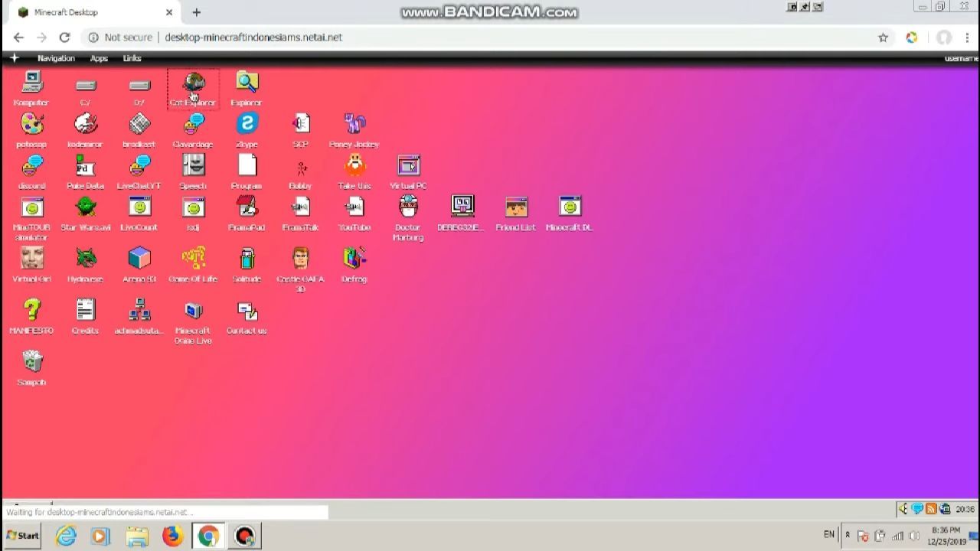Launch the Defrag desktop icon
Image resolution: width=980 pixels, height=551 pixels.
354,259
